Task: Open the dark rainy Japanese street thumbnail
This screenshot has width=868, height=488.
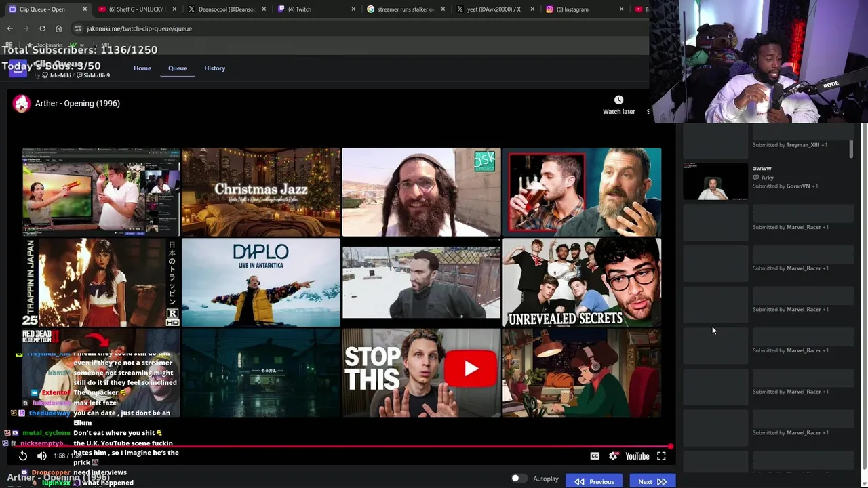Action: pos(261,372)
